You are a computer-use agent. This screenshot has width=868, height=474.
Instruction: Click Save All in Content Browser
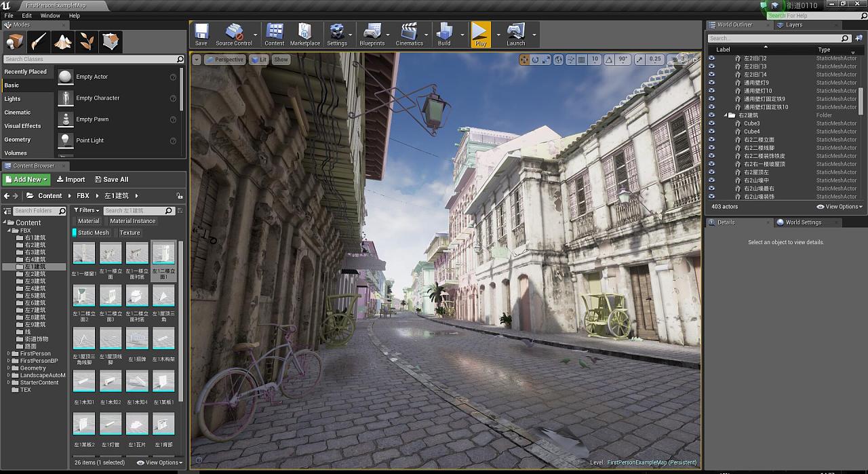click(111, 180)
